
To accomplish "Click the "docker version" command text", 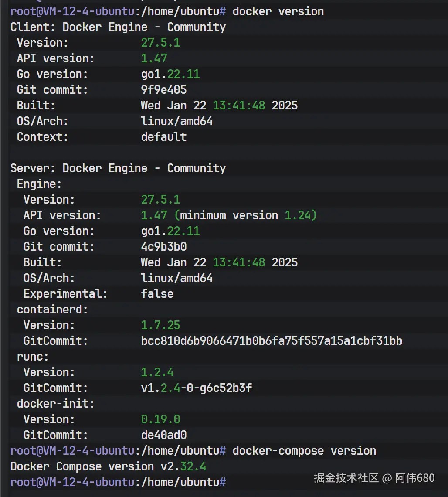I will click(x=278, y=11).
